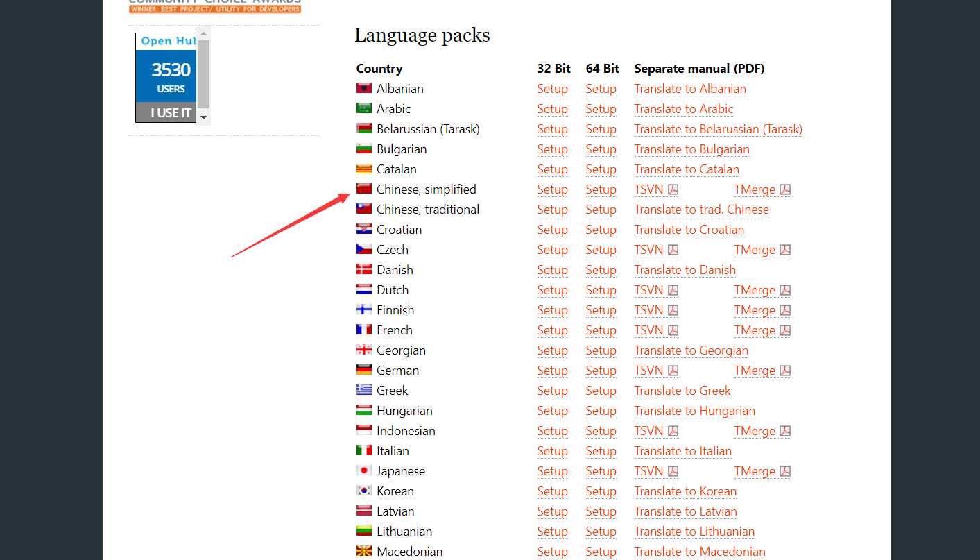Click the Latvian flag icon
This screenshot has height=560, width=980.
tap(364, 511)
